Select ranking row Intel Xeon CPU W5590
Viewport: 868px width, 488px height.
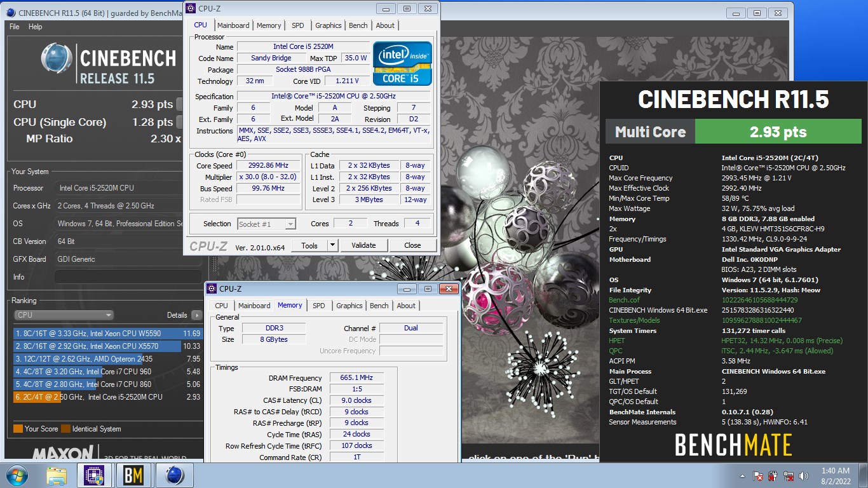coord(107,334)
